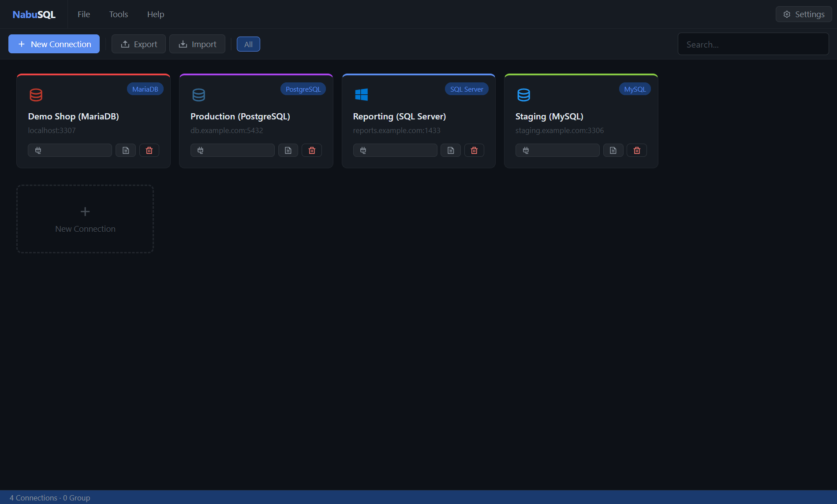Connect to Demo Shop (MariaDB) via plug button
Image resolution: width=837 pixels, height=504 pixels.
click(70, 150)
